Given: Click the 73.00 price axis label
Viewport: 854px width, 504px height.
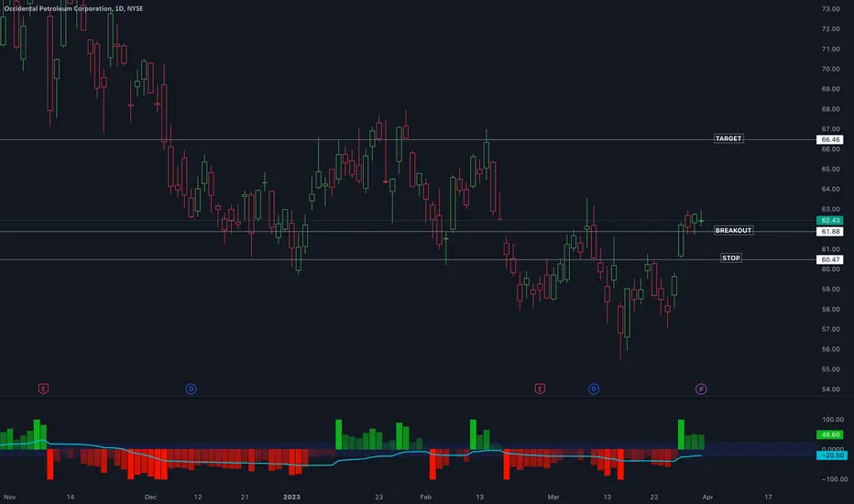Looking at the screenshot, I should click(830, 9).
